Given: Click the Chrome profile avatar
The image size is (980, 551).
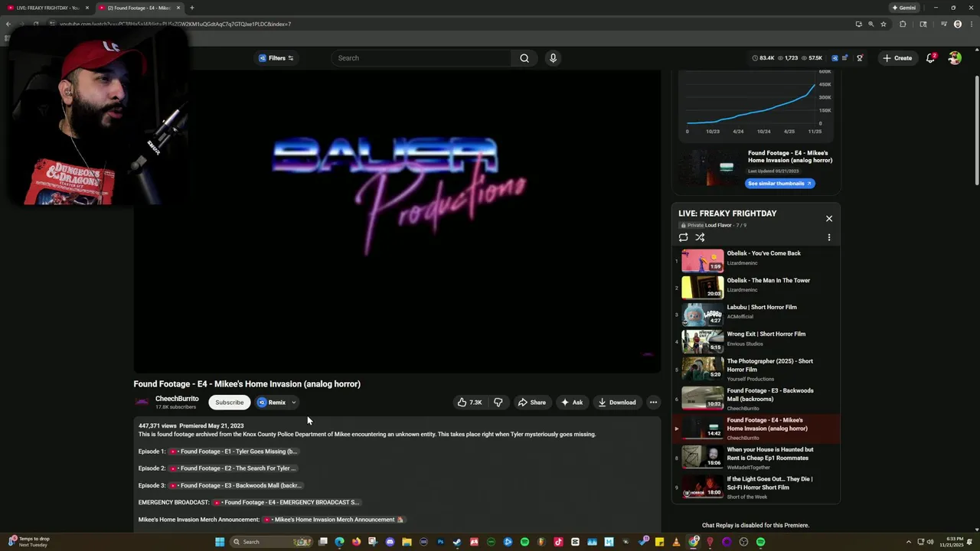Looking at the screenshot, I should (958, 24).
